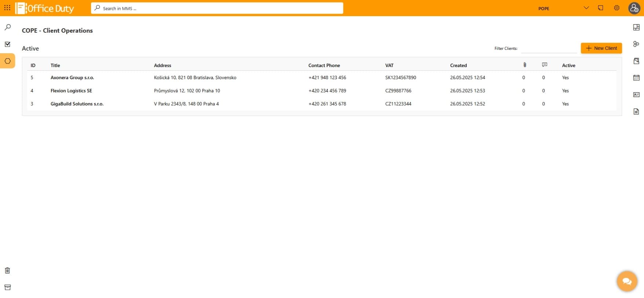The height and width of the screenshot is (298, 644).
Task: Open the tasks checkmark icon in sidebar
Action: click(7, 44)
